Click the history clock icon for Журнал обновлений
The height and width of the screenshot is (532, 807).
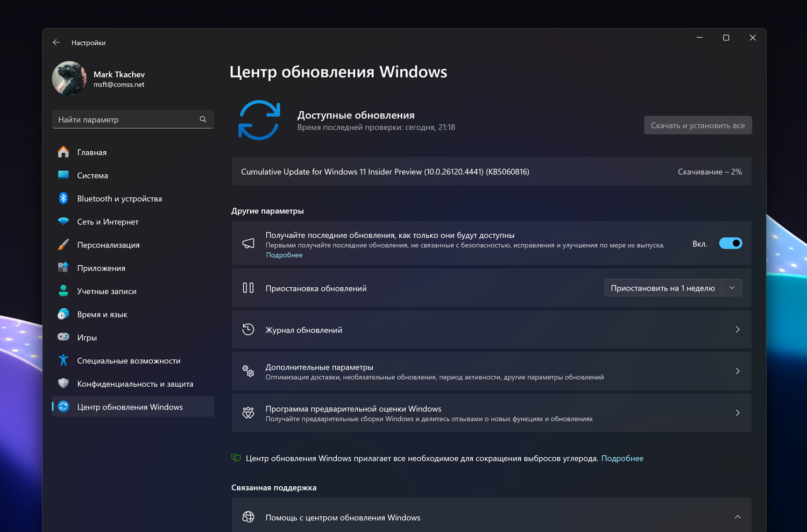pyautogui.click(x=248, y=329)
